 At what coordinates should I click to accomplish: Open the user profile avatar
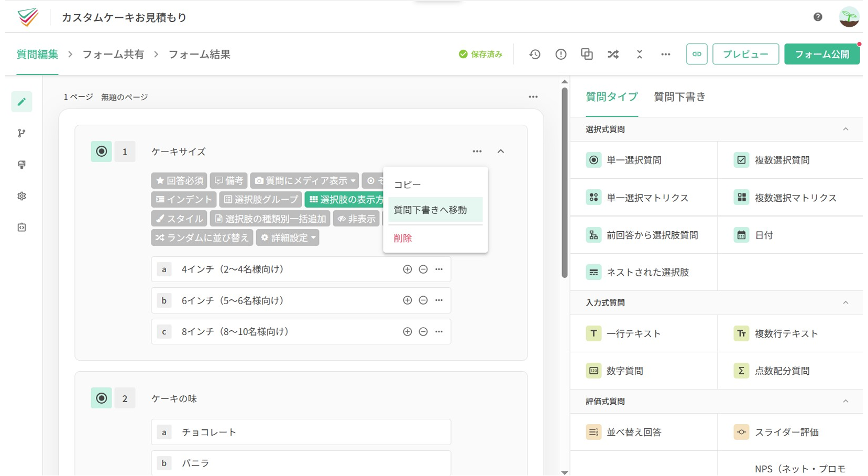tap(849, 17)
